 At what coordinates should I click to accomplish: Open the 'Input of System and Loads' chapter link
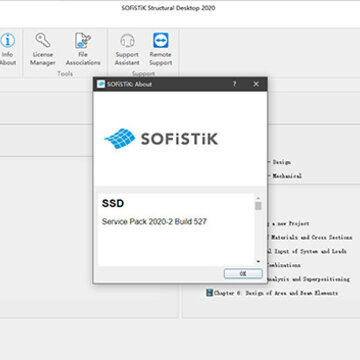click(307, 251)
